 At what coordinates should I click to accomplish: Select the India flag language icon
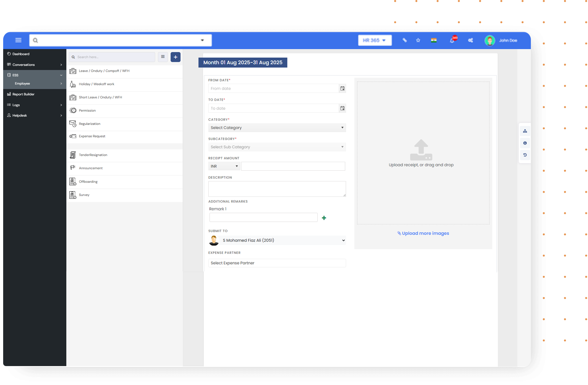click(x=434, y=40)
